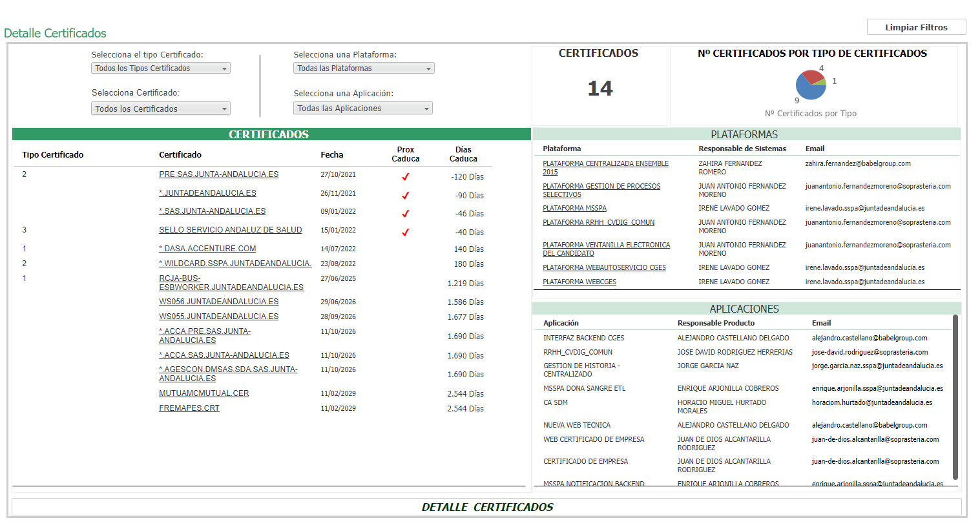Select the PLATAFORMA WEBAUTOSERVICIO CGES link
980x529 pixels.
pyautogui.click(x=605, y=268)
